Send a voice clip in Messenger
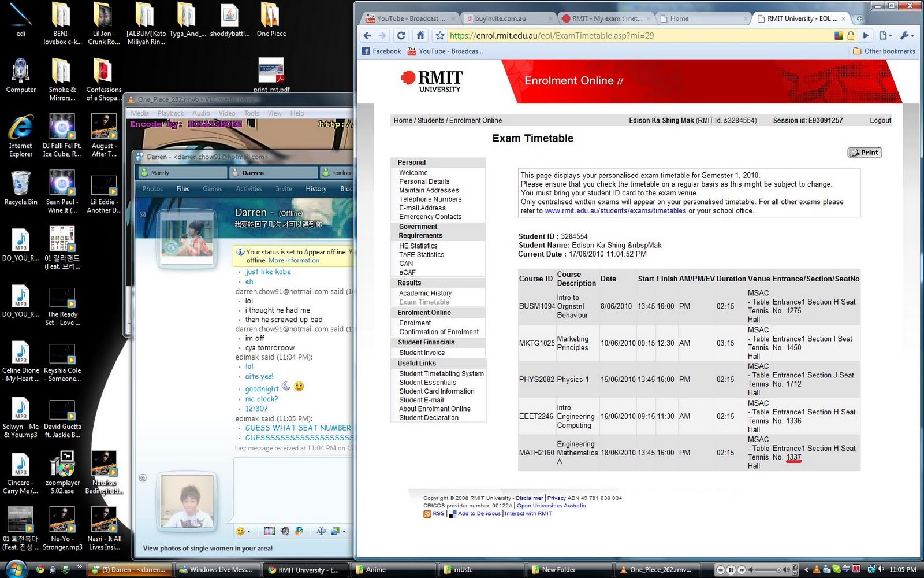The width and height of the screenshot is (924, 578). click(x=284, y=531)
